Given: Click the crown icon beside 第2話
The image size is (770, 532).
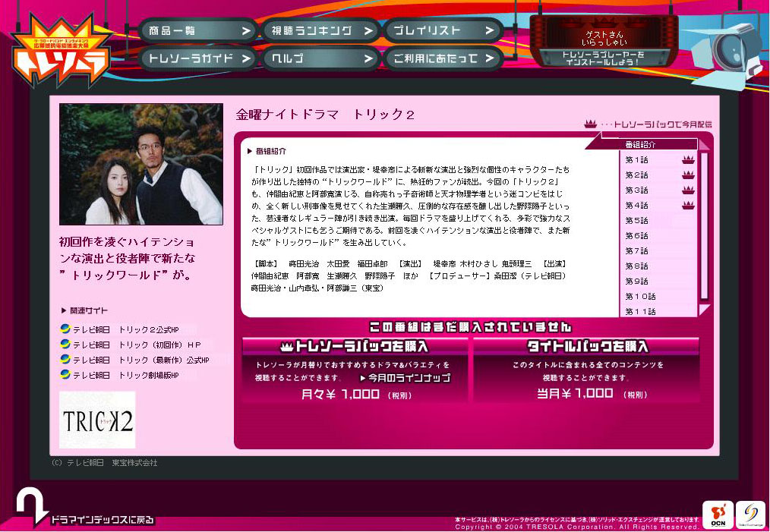Looking at the screenshot, I should 688,175.
